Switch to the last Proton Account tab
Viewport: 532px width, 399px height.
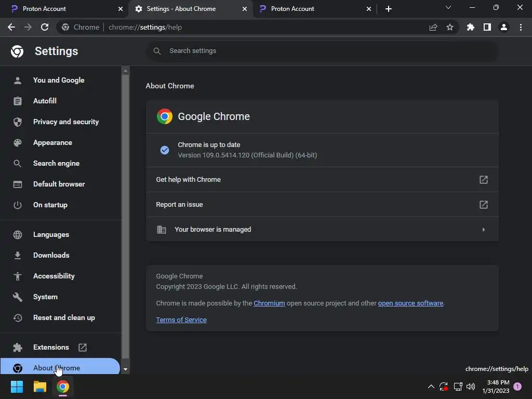(x=315, y=9)
